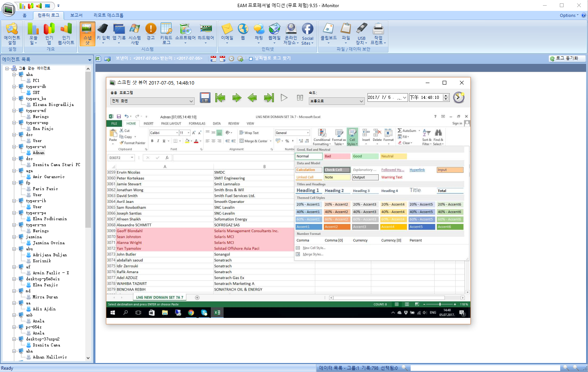588x372 pixels.
Task: Open the 인기 웹사이트 popular websites overview
Action: (66, 34)
